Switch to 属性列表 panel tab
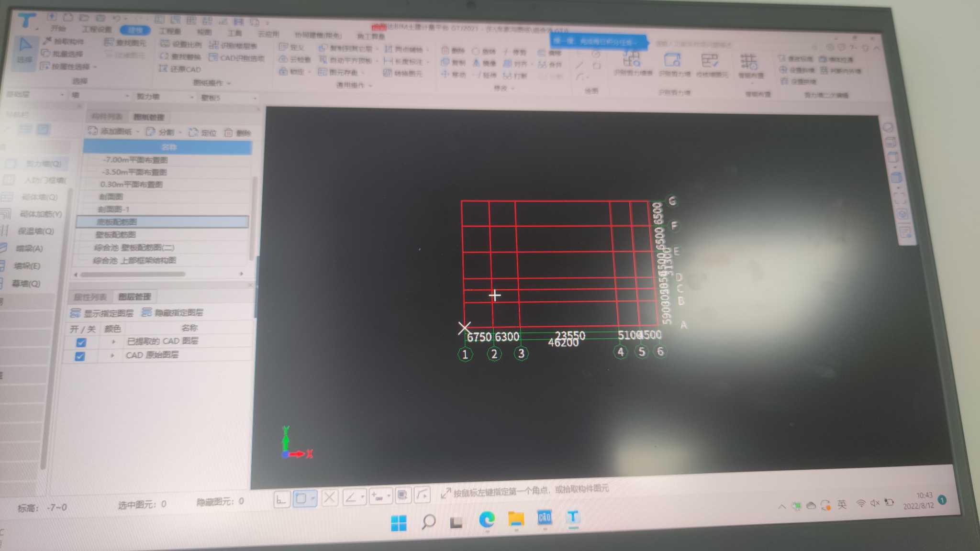Viewport: 980px width, 551px height. 90,297
